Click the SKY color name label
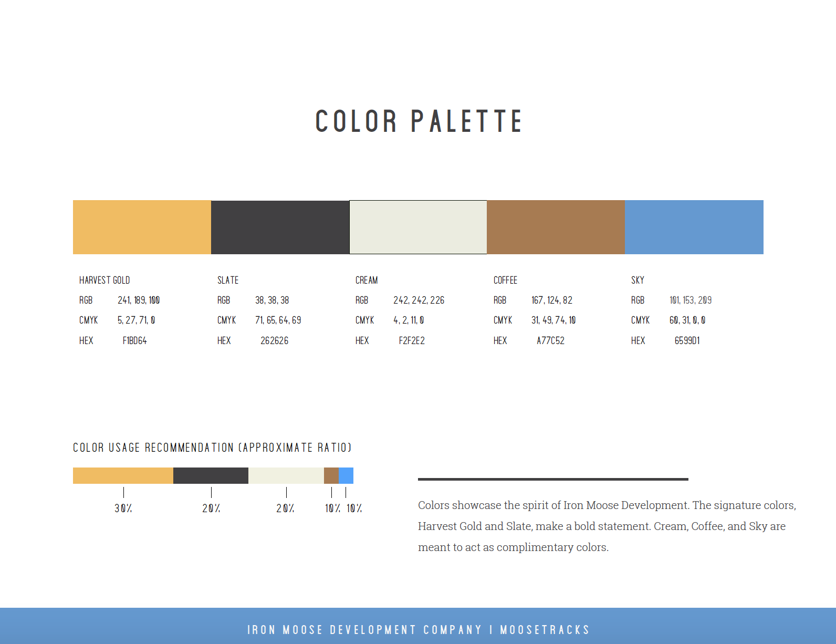Screen dimensions: 836x644 [638, 280]
